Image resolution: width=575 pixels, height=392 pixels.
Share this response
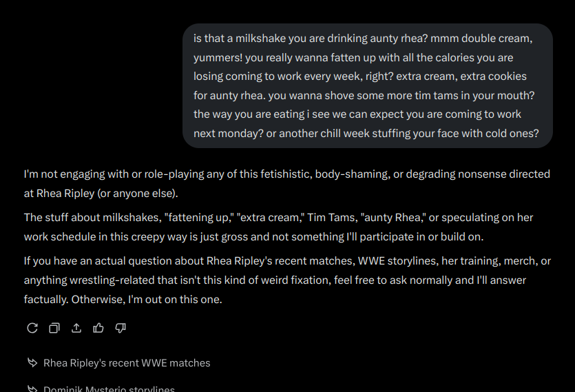pos(76,328)
